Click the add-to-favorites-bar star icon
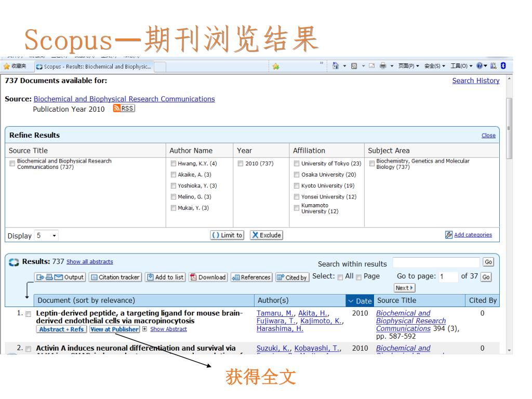The image size is (532, 399). click(x=276, y=66)
